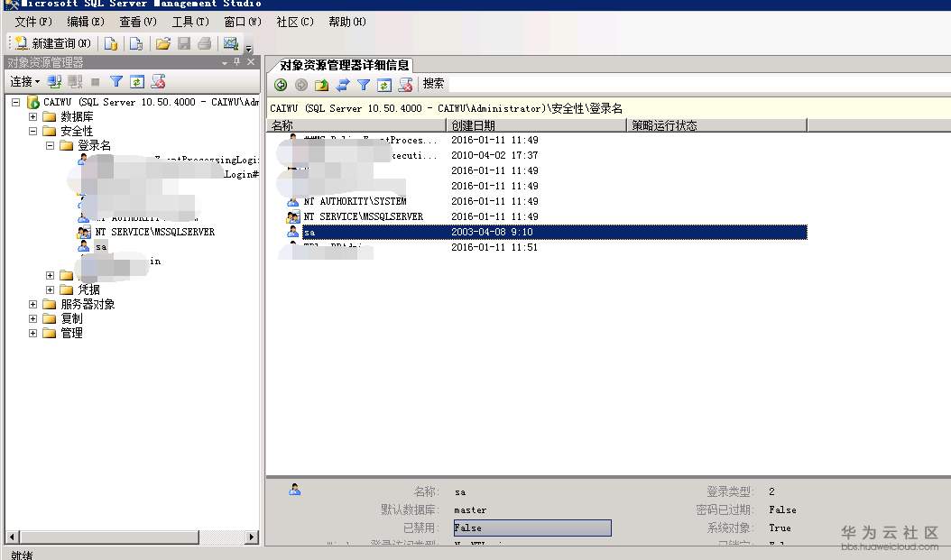Click right arrow of horizontal scrollbar
This screenshot has width=951, height=560.
click(x=253, y=537)
